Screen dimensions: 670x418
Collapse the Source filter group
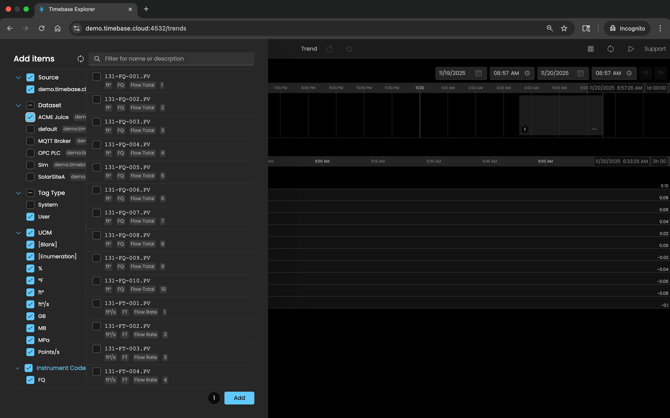18,77
